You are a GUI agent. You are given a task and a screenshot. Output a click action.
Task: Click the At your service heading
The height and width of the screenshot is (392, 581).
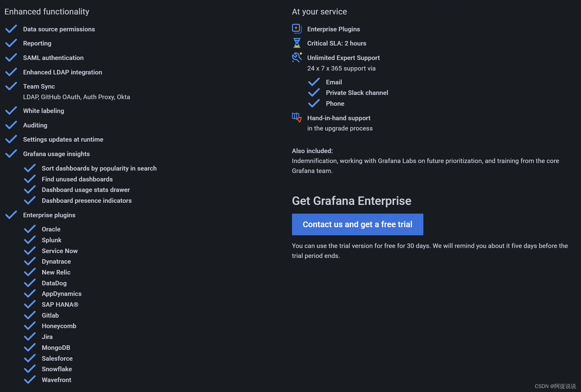click(x=319, y=12)
